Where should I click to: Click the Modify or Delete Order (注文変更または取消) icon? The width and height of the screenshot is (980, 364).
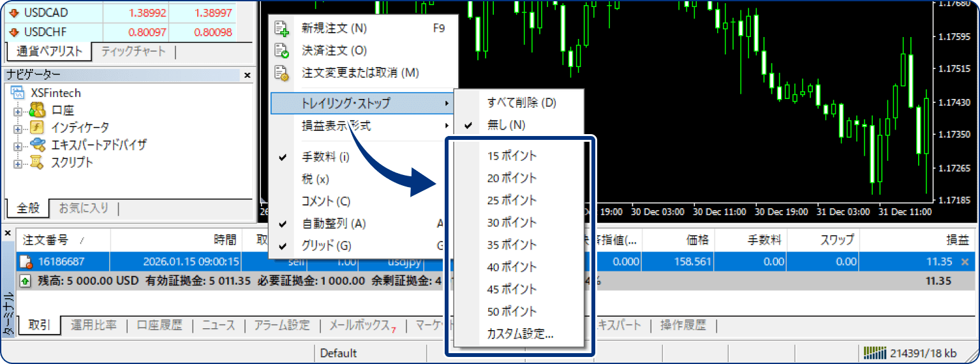[x=281, y=73]
